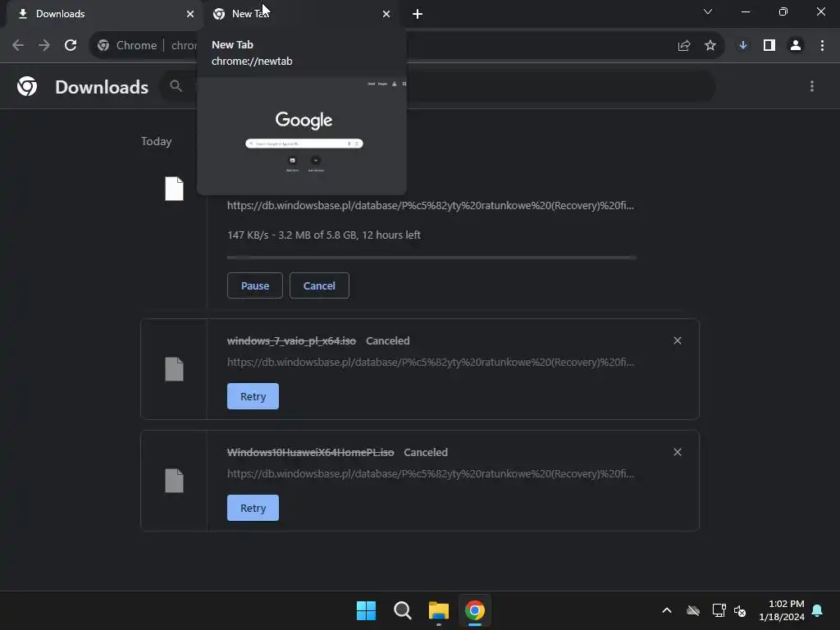Remove Windows10HuaweiX64HomePL.iso from list

pos(678,452)
